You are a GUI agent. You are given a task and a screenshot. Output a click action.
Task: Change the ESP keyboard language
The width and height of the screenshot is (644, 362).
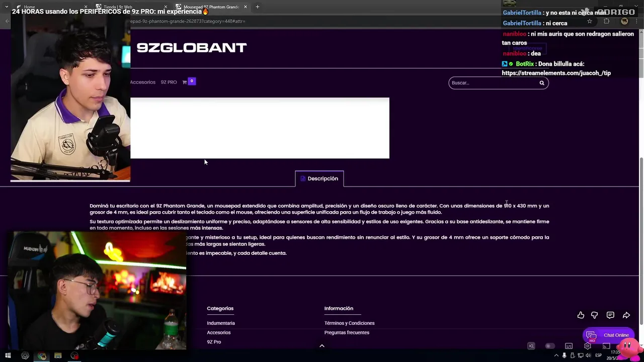point(599,356)
